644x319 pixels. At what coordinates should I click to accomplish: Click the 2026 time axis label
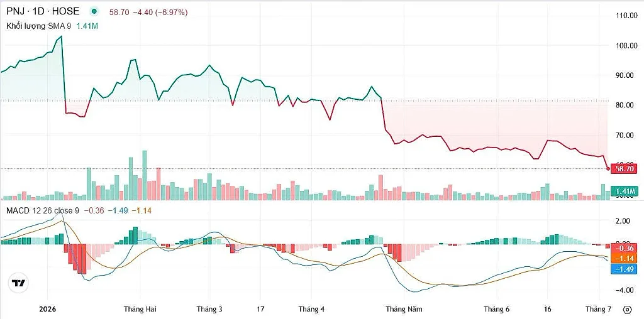point(47,309)
